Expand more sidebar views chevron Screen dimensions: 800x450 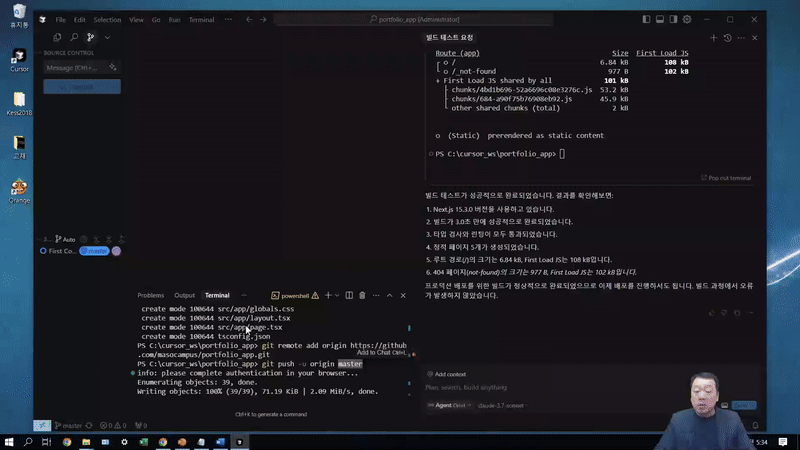click(107, 37)
